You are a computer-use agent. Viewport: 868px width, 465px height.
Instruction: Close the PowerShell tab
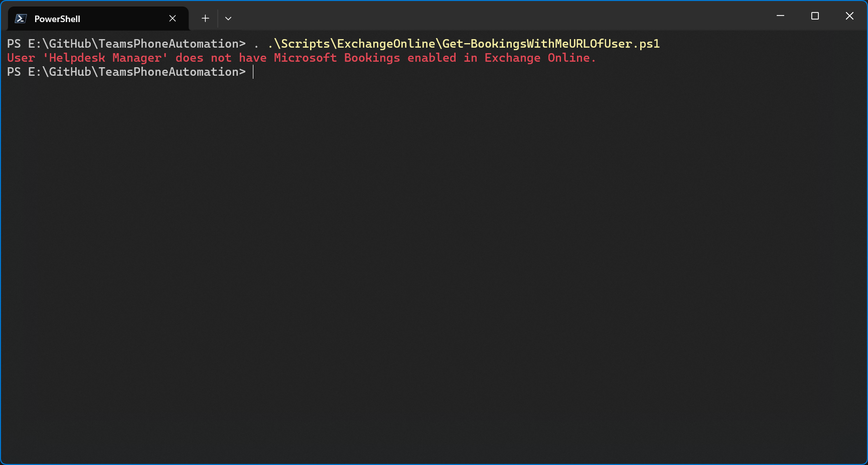point(173,19)
